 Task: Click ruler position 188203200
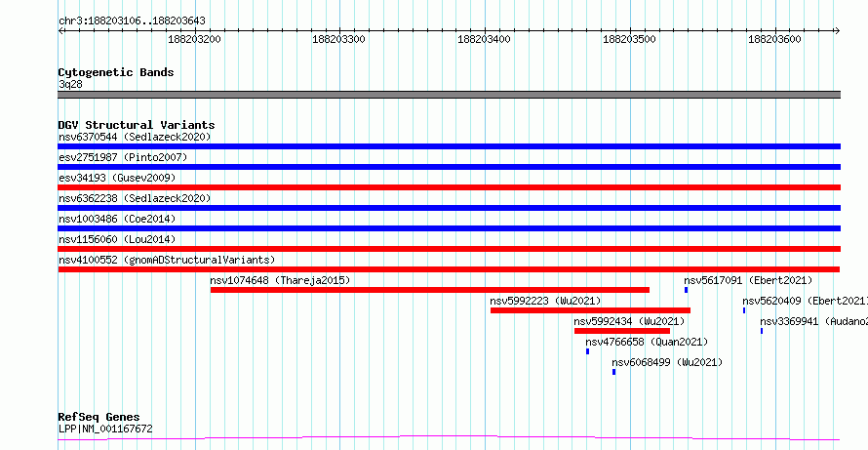click(x=194, y=39)
